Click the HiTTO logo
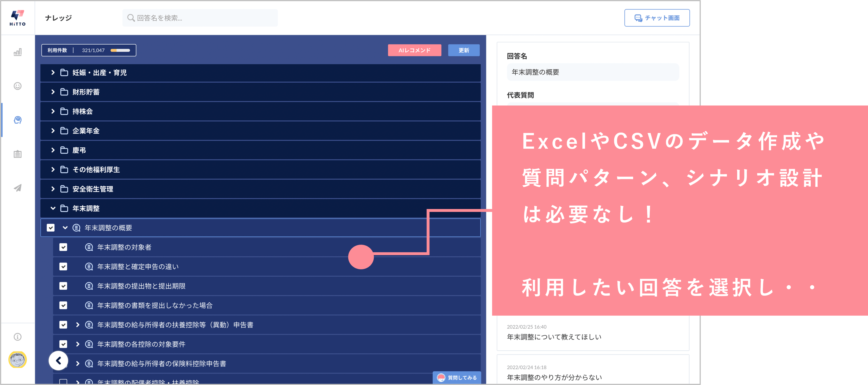868x385 pixels. pos(18,18)
